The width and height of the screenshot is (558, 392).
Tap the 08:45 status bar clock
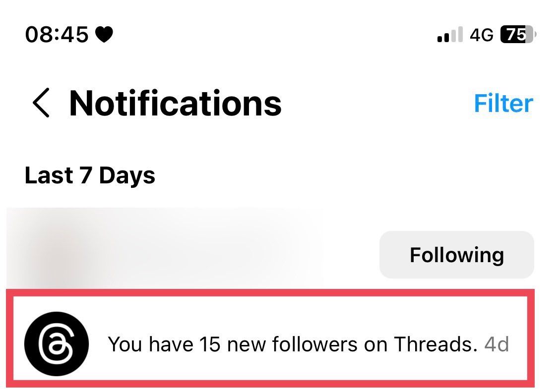(x=56, y=35)
